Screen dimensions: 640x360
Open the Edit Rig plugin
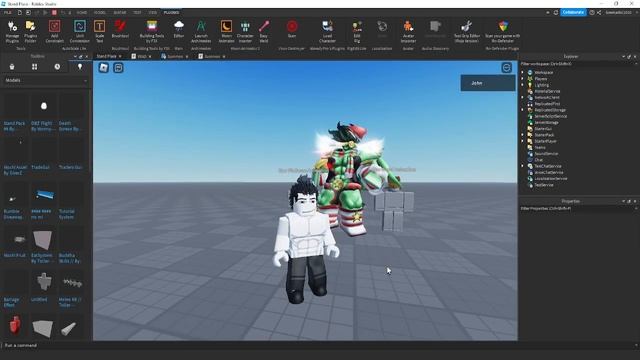[x=357, y=31]
